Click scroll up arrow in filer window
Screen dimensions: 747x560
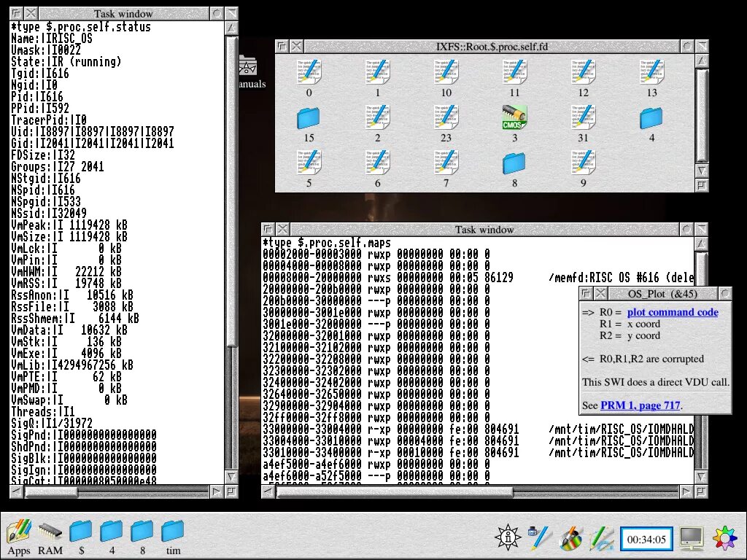[702, 61]
